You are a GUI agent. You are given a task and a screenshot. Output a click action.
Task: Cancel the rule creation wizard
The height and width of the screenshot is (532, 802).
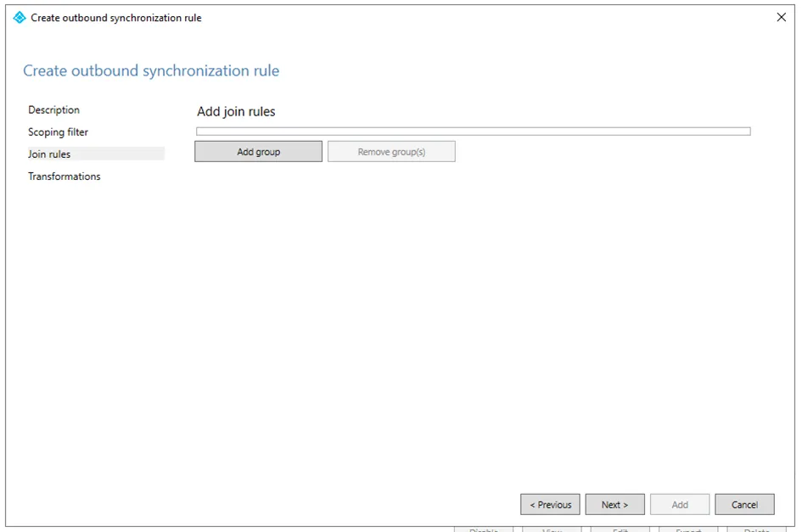pyautogui.click(x=744, y=505)
